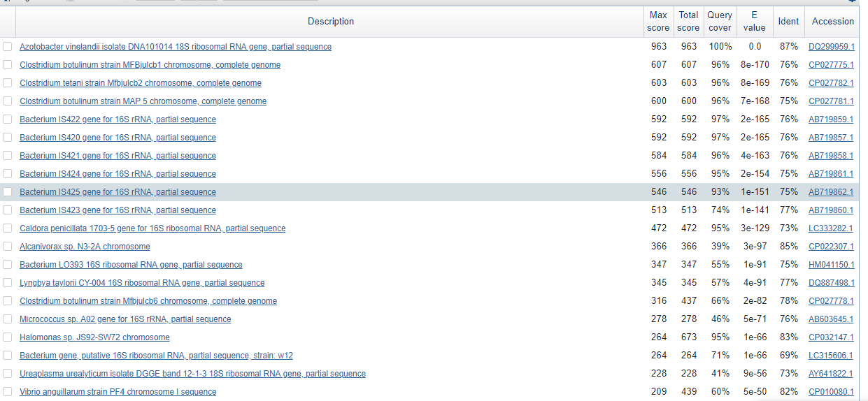Mark the Halomonas sp. JS92-SW72 checkbox
This screenshot has height=401, width=868.
(7, 337)
